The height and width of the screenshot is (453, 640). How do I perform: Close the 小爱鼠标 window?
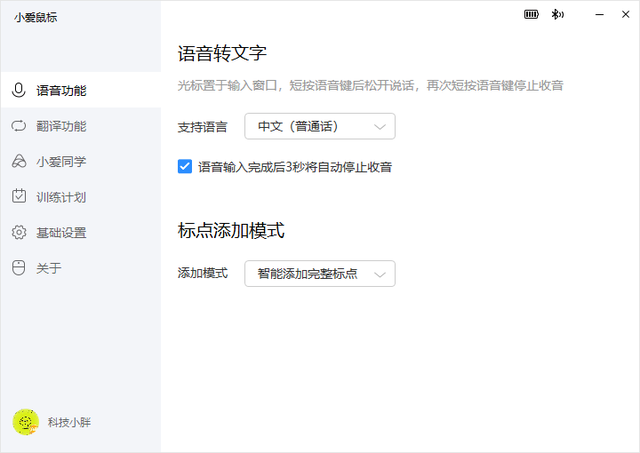coord(625,15)
